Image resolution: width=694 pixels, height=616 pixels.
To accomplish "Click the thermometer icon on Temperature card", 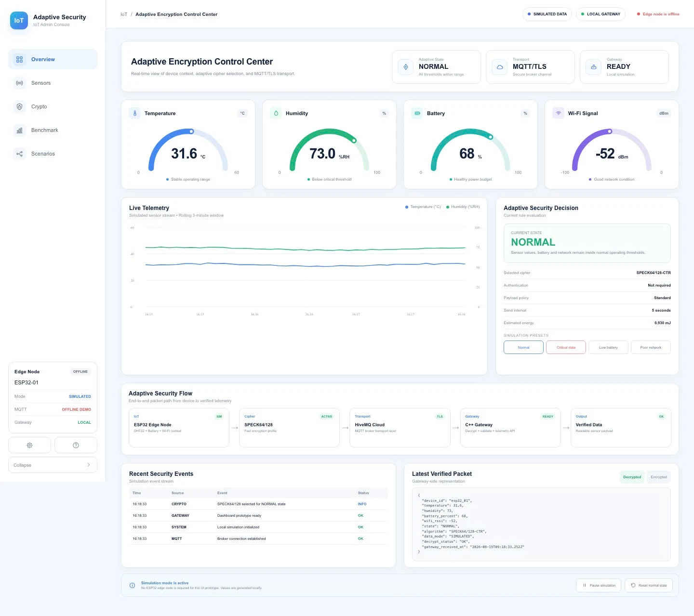I will click(135, 113).
